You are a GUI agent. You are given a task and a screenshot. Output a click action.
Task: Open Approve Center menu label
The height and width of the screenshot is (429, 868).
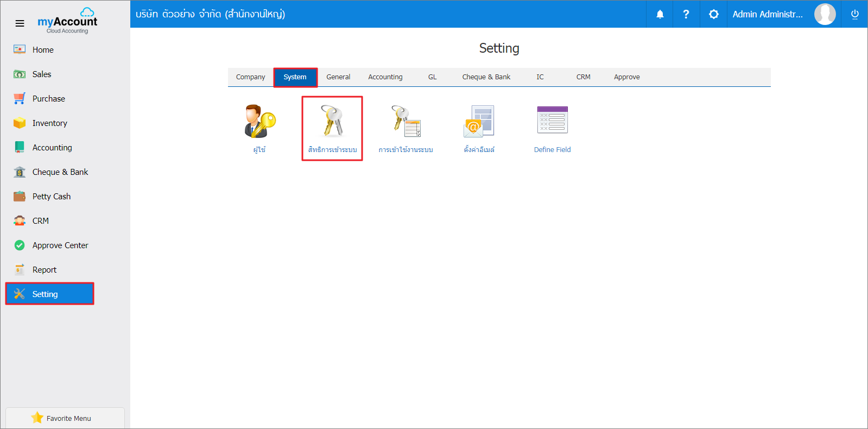point(60,245)
